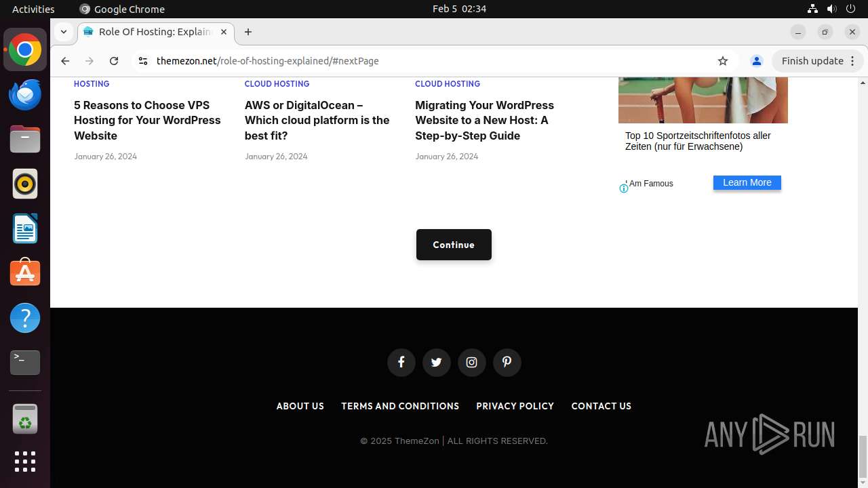Click the January 26, 2024 date under VPS article

click(105, 156)
